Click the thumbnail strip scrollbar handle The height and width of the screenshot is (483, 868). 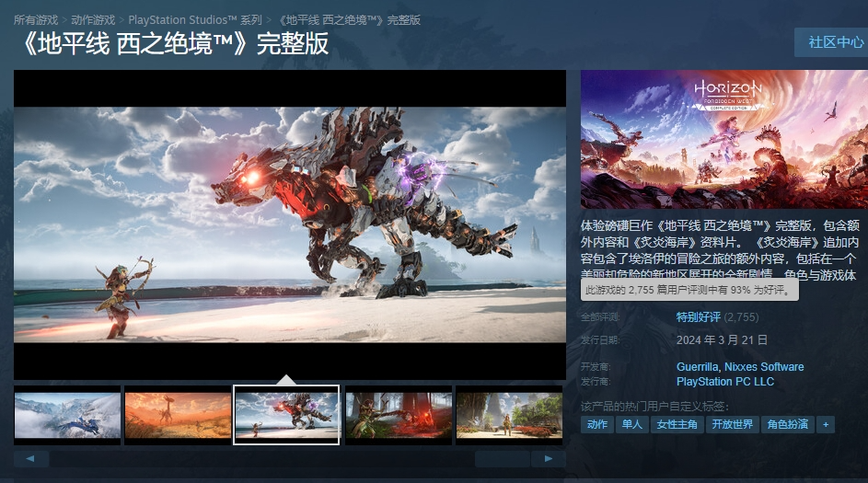502,458
